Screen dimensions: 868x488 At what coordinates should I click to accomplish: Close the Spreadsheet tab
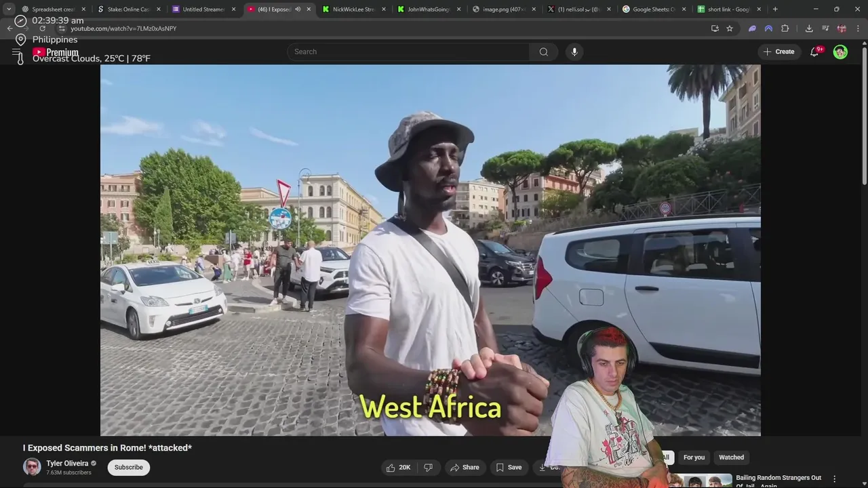(x=84, y=9)
